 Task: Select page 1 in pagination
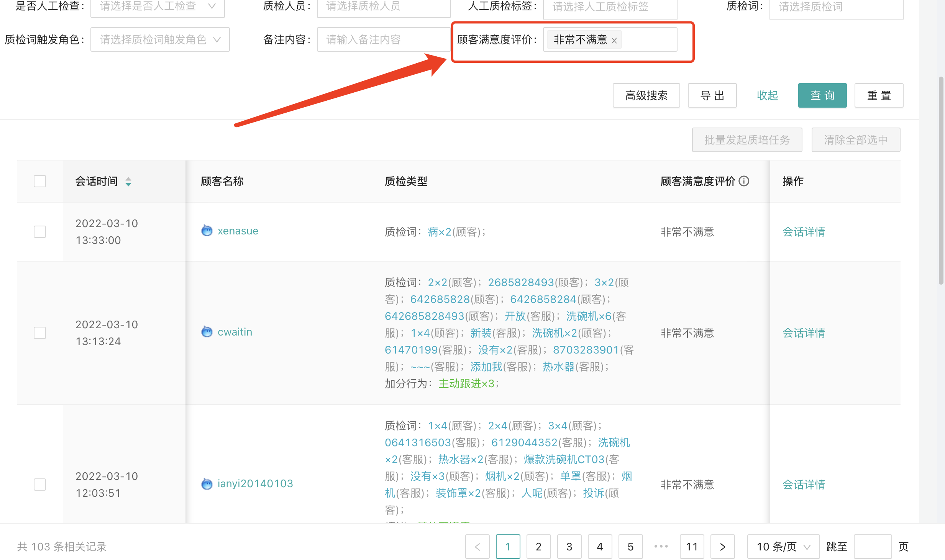508,547
